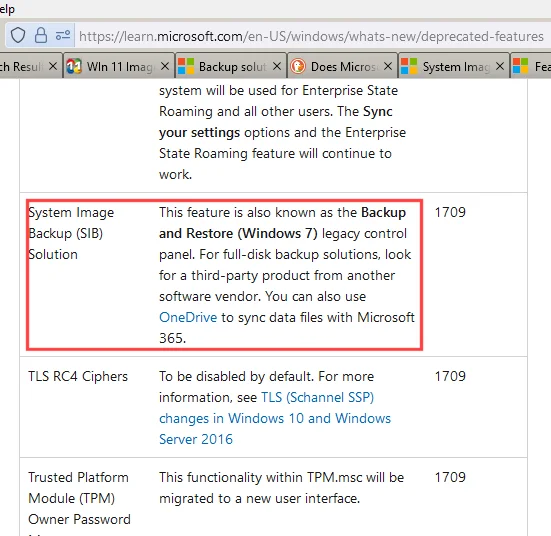Close the Backup solut tab

(277, 66)
